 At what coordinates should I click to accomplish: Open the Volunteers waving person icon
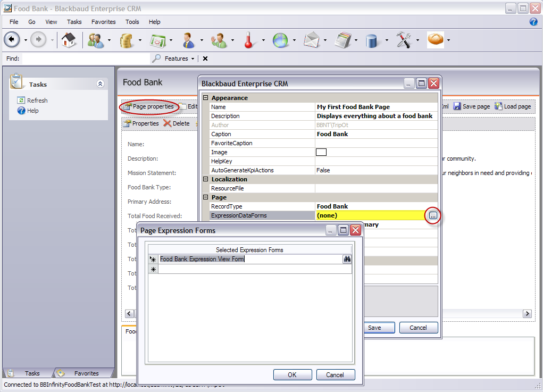[x=219, y=40]
